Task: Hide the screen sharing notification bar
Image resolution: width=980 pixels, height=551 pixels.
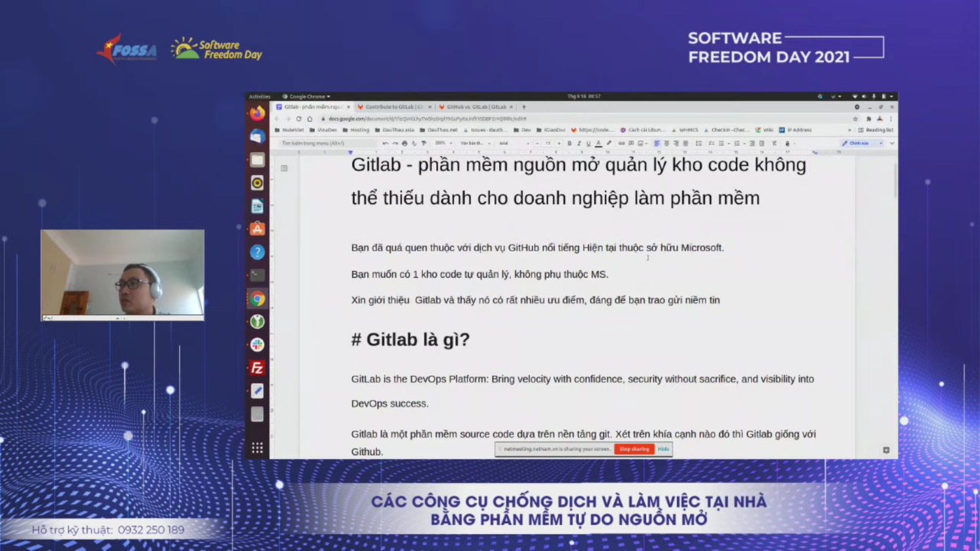Action: pos(663,449)
